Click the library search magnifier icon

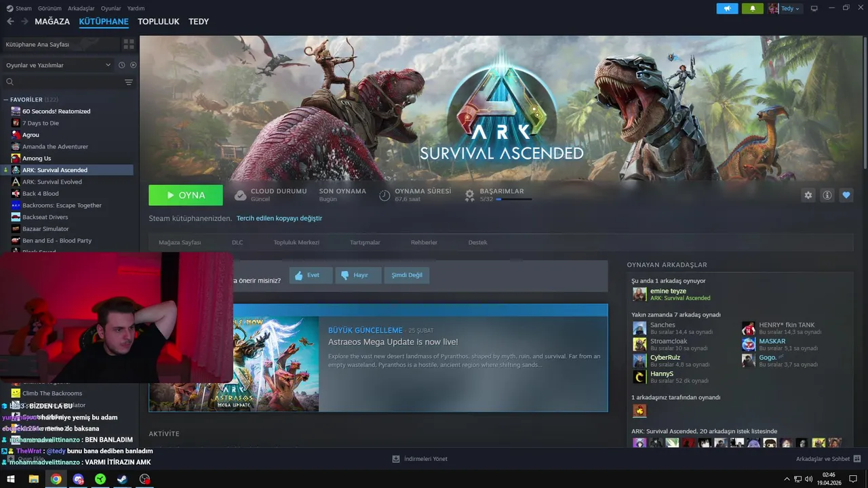click(x=9, y=82)
